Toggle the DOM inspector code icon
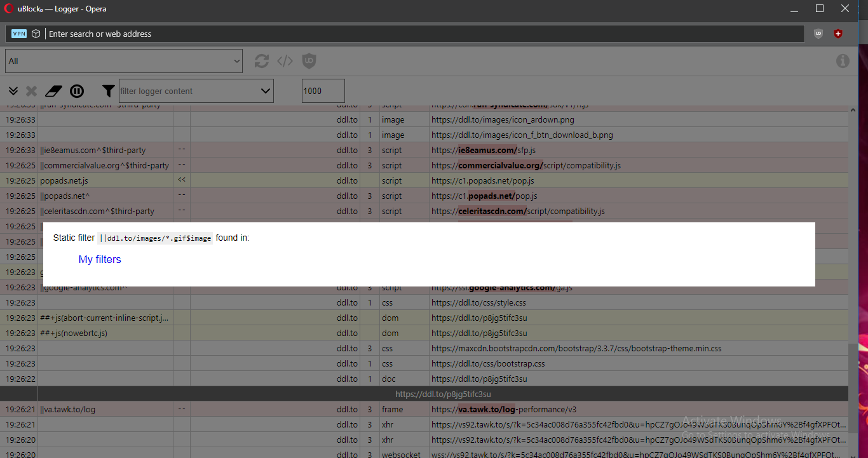The width and height of the screenshot is (868, 458). 285,61
